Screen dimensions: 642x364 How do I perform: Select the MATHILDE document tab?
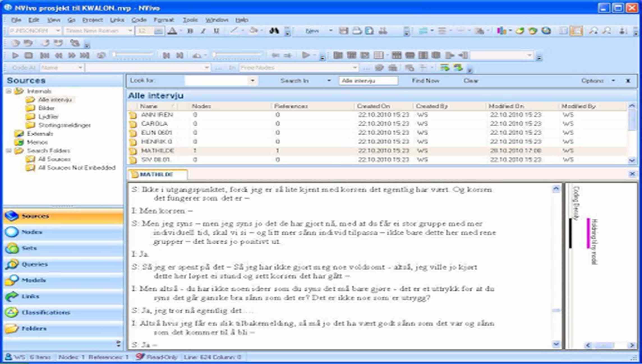coord(156,175)
